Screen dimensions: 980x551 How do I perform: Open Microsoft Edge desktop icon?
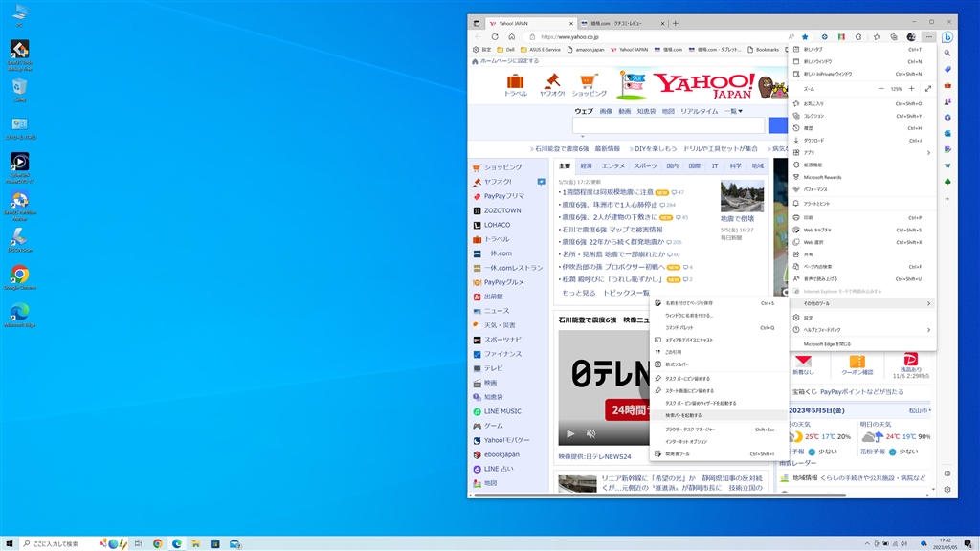point(19,315)
